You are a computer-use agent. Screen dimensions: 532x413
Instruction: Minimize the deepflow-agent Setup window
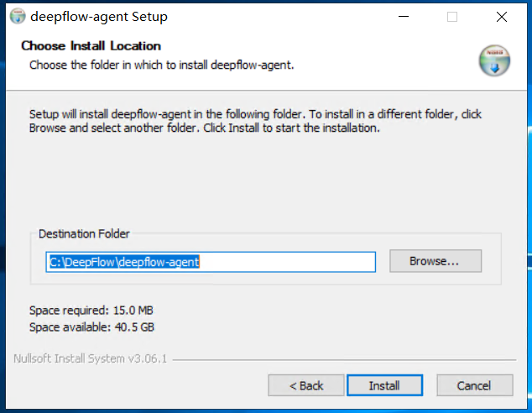(x=404, y=17)
